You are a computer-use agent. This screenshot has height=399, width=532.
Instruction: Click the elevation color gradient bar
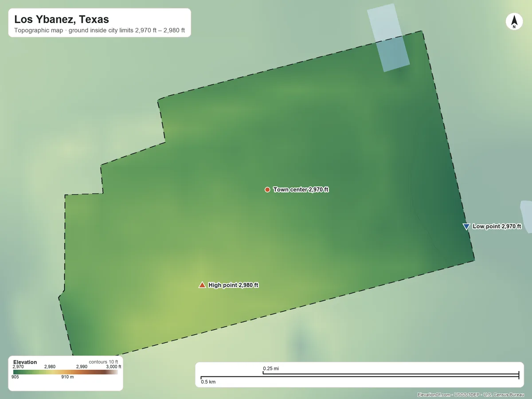click(66, 372)
